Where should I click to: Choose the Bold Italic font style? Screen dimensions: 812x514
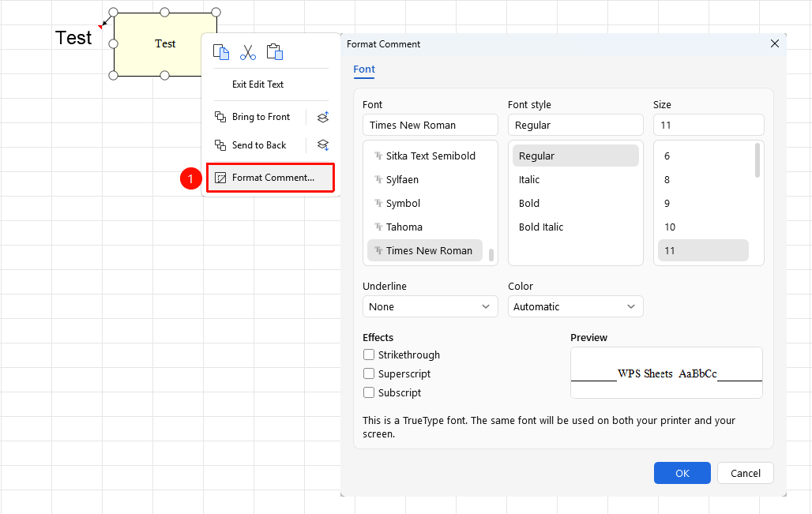pyautogui.click(x=575, y=227)
